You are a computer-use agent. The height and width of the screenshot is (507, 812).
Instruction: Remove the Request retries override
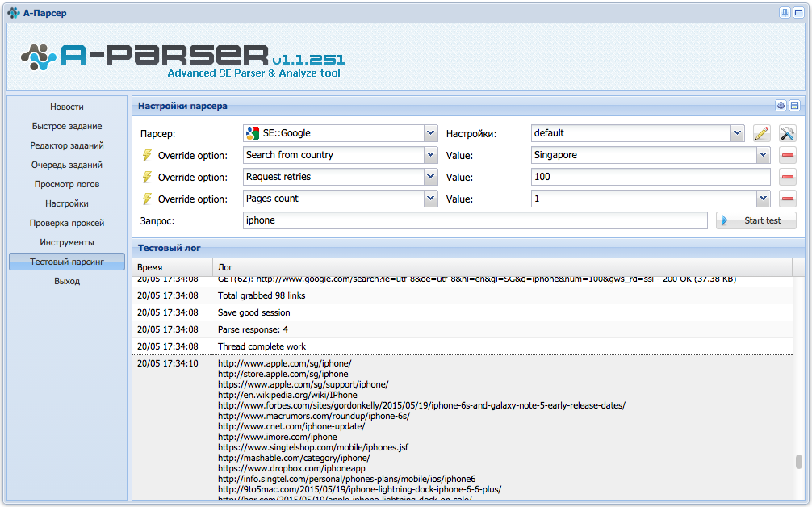[787, 177]
